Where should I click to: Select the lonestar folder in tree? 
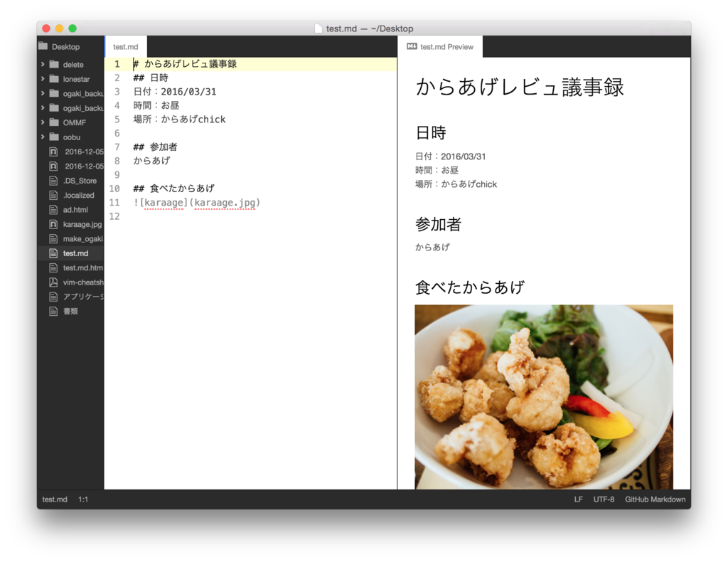pos(70,79)
